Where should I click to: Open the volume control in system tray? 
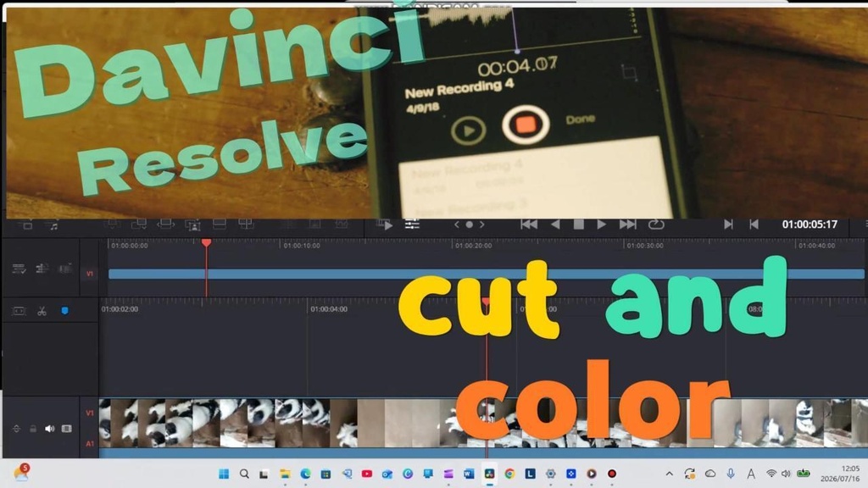pyautogui.click(x=786, y=474)
